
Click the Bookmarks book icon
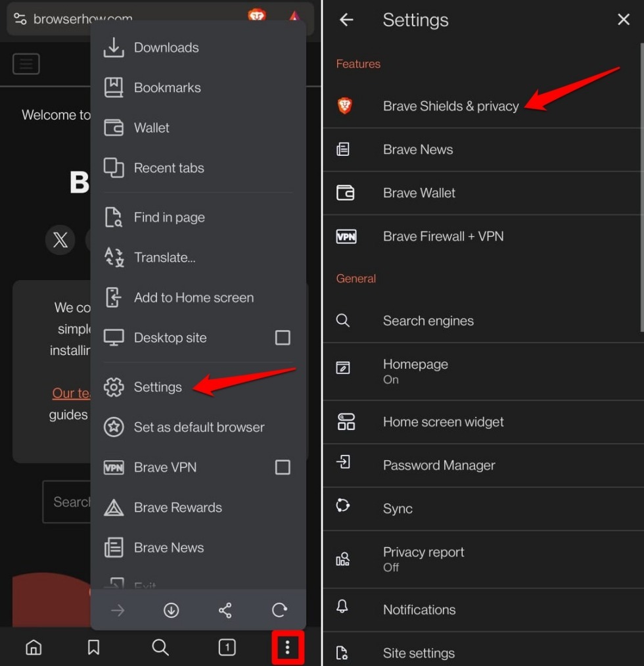[114, 87]
